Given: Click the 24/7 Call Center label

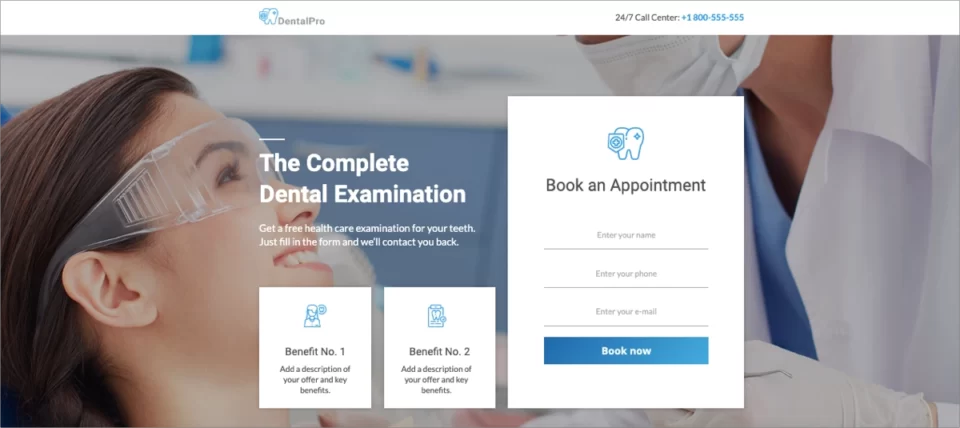Looking at the screenshot, I should pyautogui.click(x=647, y=17).
